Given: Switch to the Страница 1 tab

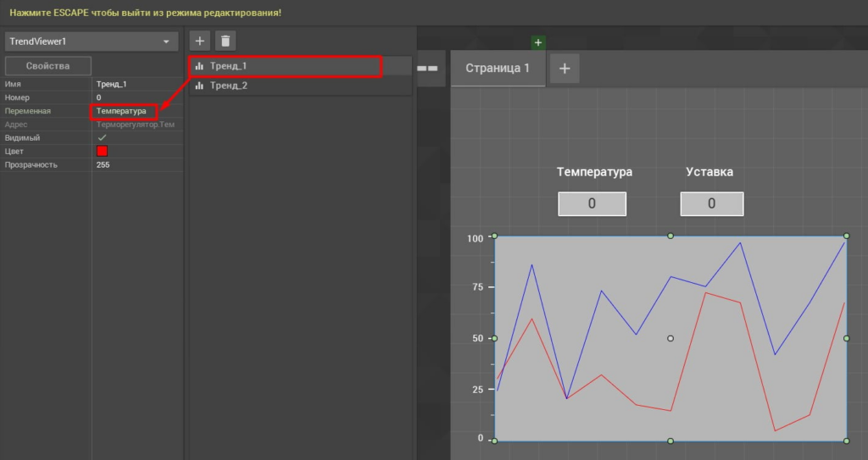Looking at the screenshot, I should click(x=498, y=69).
